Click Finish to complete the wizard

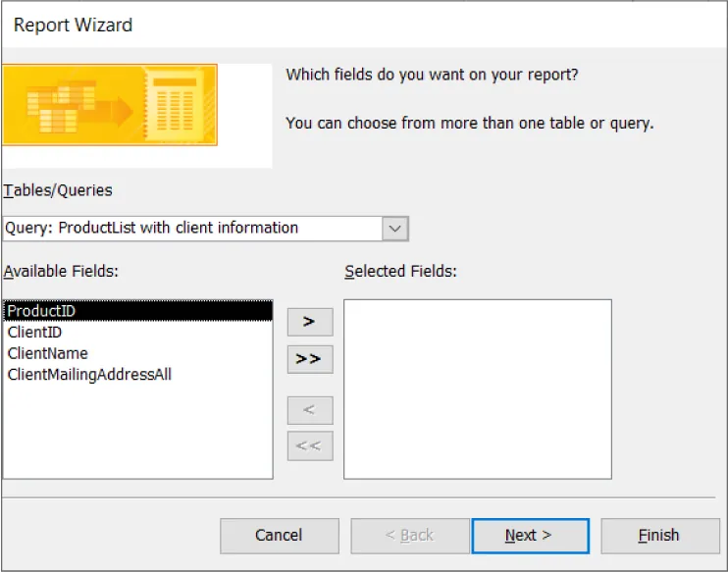(x=658, y=536)
